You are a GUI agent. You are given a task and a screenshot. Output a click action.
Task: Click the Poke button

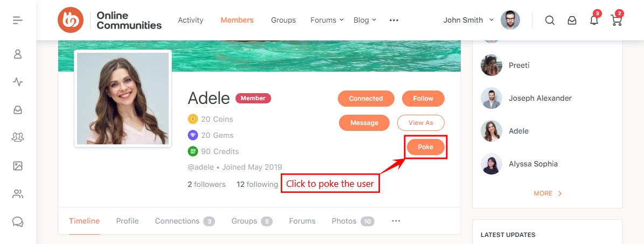(425, 147)
